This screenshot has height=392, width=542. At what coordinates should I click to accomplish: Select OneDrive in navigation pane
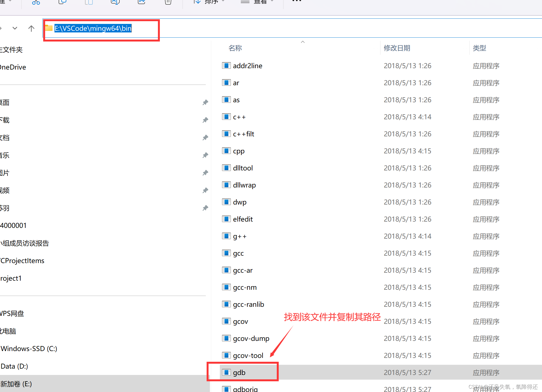click(13, 67)
